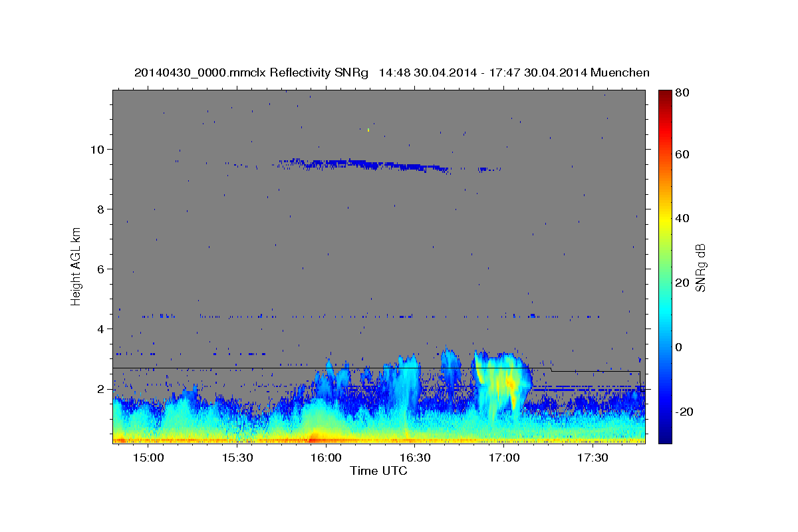This screenshot has width=798, height=532.
Task: Click the colorbar value 20
Action: click(x=681, y=283)
